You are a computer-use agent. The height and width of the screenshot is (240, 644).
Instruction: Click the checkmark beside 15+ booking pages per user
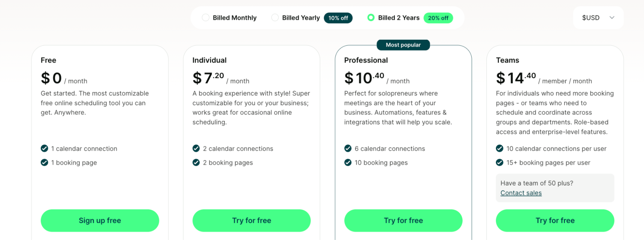[x=499, y=163]
